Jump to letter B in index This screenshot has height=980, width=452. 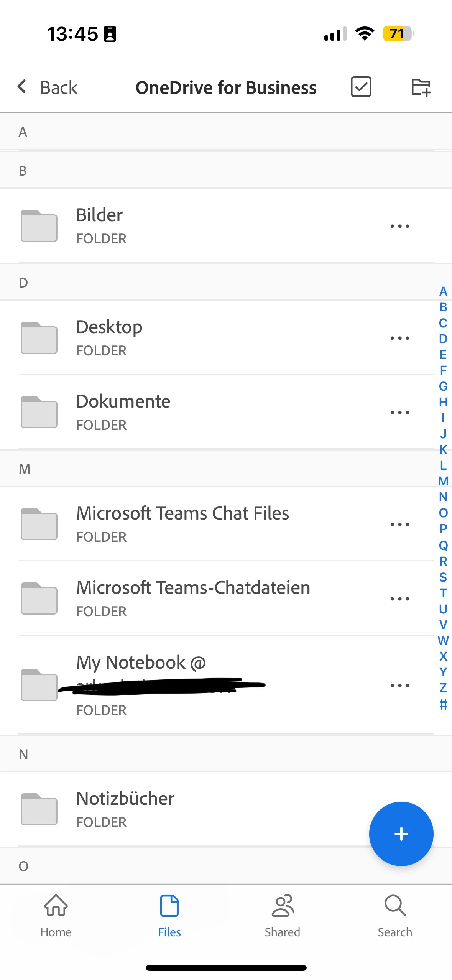(443, 307)
